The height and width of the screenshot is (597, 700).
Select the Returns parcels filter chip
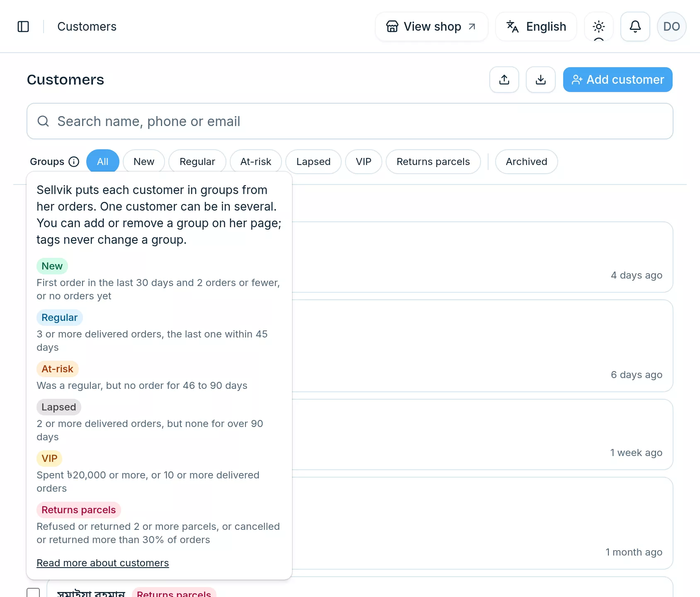click(x=433, y=162)
